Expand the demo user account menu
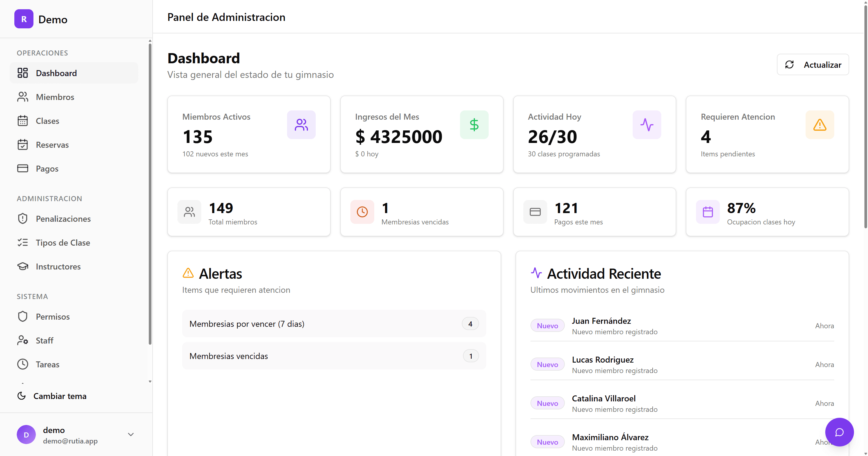The height and width of the screenshot is (456, 868). click(131, 435)
